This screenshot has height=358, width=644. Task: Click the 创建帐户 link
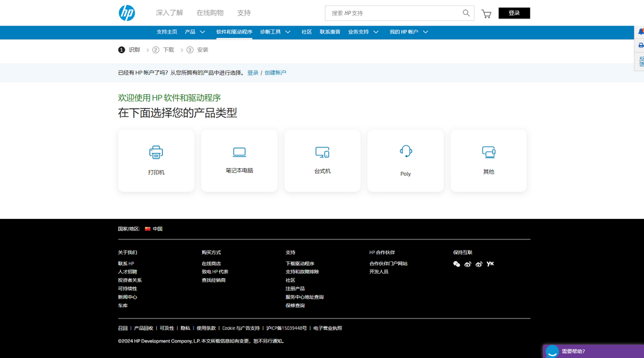[x=275, y=73]
